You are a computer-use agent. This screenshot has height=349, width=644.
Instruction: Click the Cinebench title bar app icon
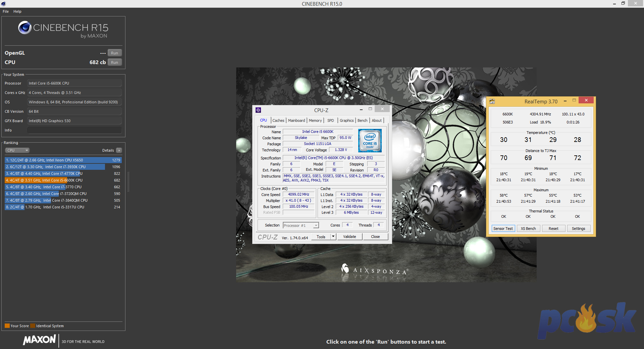(x=3, y=4)
